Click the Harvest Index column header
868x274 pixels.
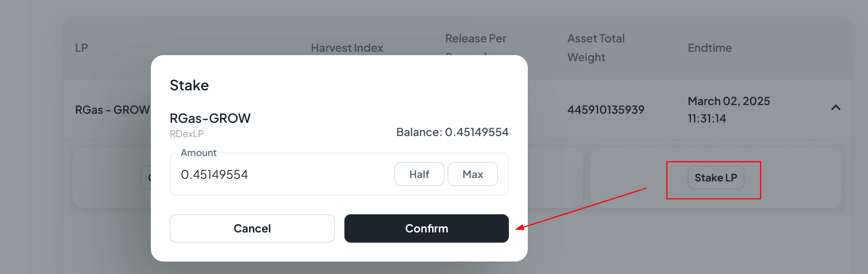pos(347,48)
